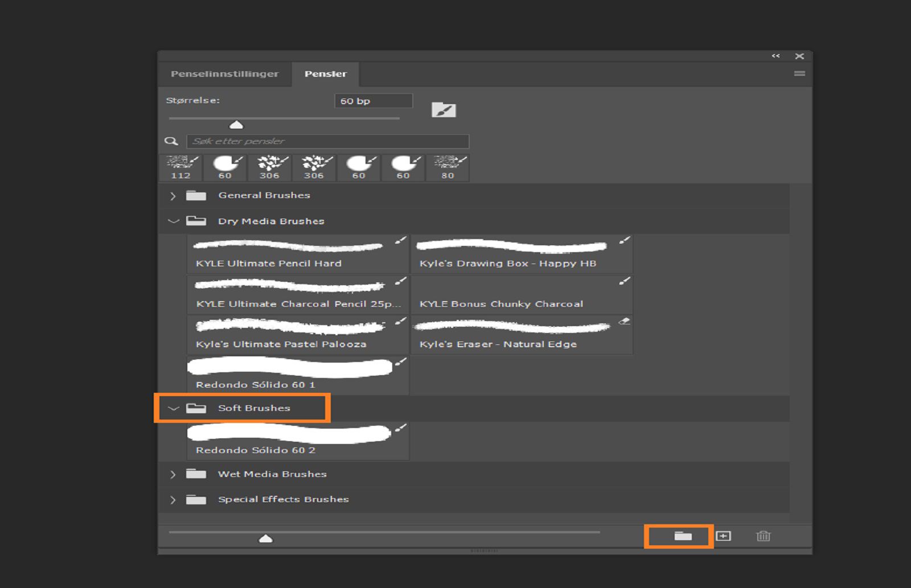This screenshot has height=588, width=911.
Task: Expand the Wet Media Brushes group
Action: pyautogui.click(x=173, y=474)
